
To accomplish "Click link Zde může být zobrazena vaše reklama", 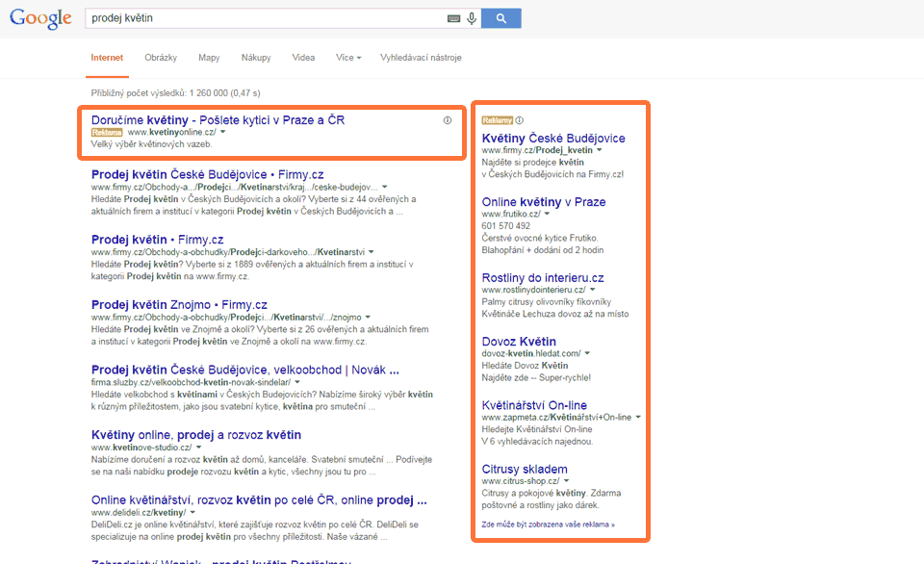I will pyautogui.click(x=548, y=525).
